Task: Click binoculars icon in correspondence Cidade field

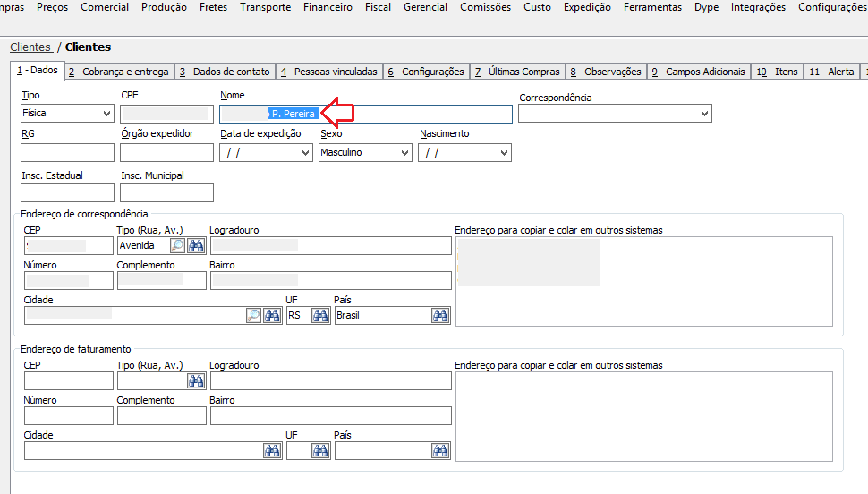Action: pos(272,315)
